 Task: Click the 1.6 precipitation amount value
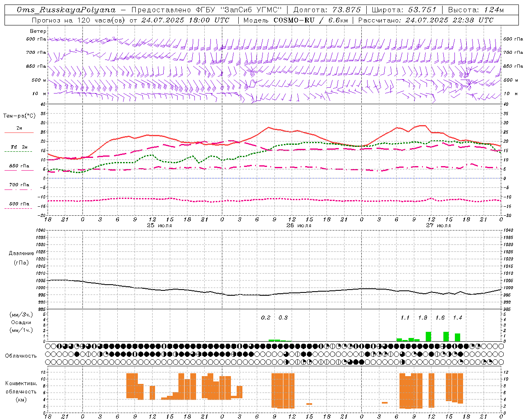[440, 318]
